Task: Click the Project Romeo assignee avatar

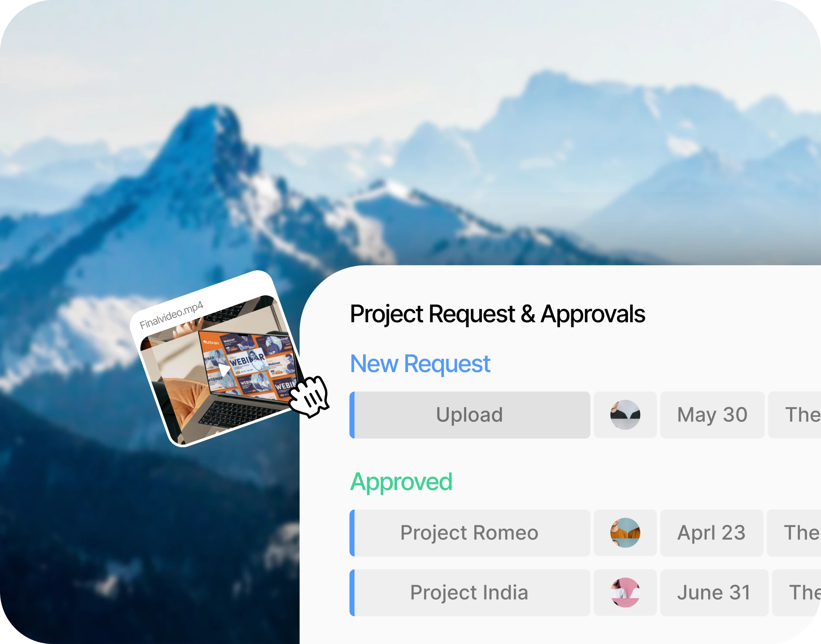Action: tap(625, 533)
